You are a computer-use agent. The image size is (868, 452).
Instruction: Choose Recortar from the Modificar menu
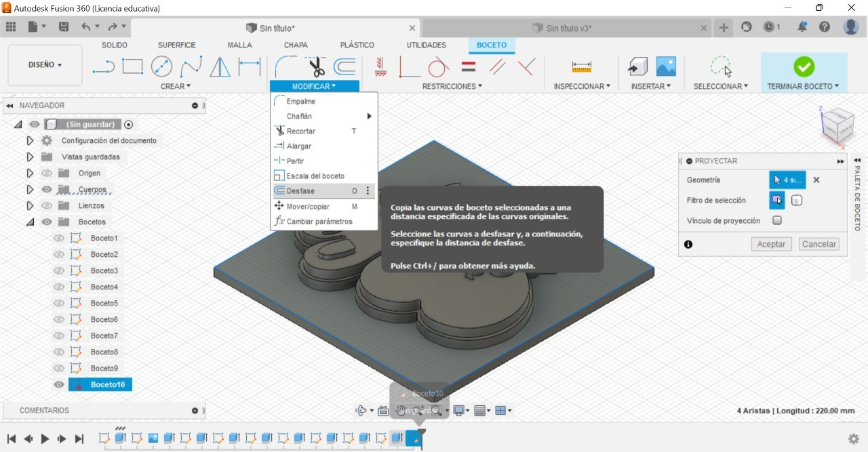coord(323,131)
